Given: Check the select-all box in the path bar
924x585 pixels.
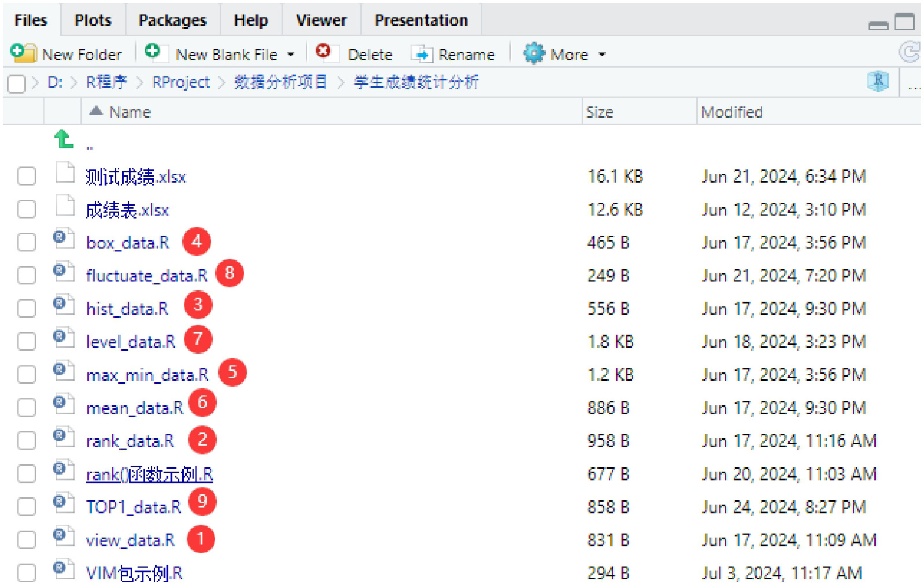Looking at the screenshot, I should point(16,84).
